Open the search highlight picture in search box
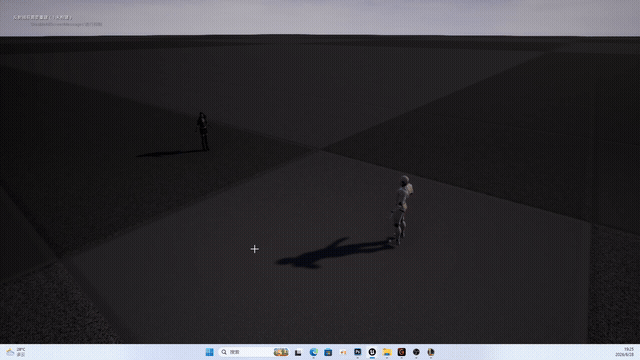 (281, 352)
